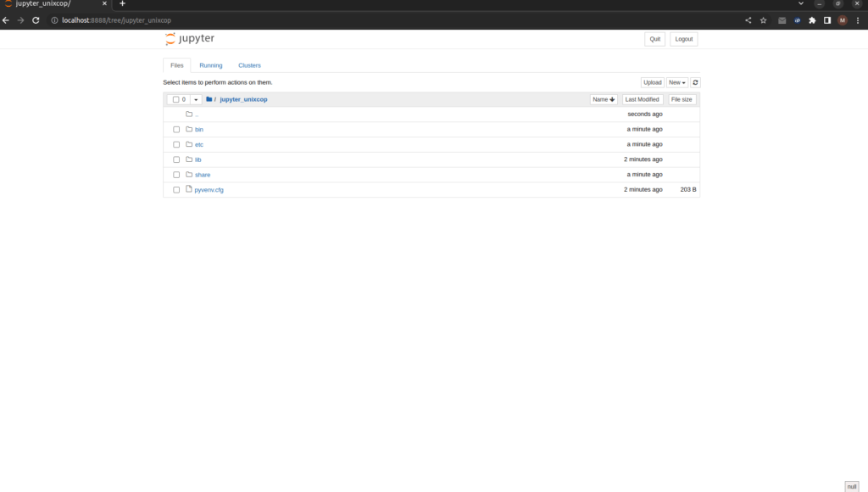The width and height of the screenshot is (868, 492).
Task: Click the parent directory folder icon
Action: pos(189,115)
